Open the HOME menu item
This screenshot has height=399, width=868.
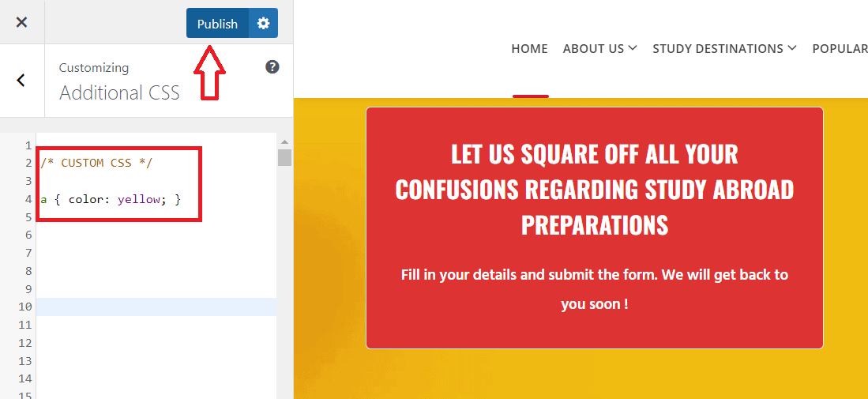point(529,49)
